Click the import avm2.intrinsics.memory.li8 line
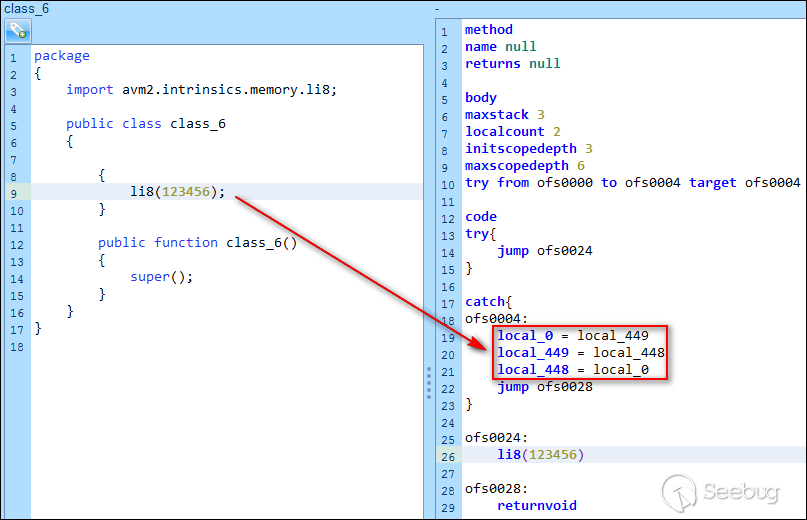 pyautogui.click(x=202, y=90)
